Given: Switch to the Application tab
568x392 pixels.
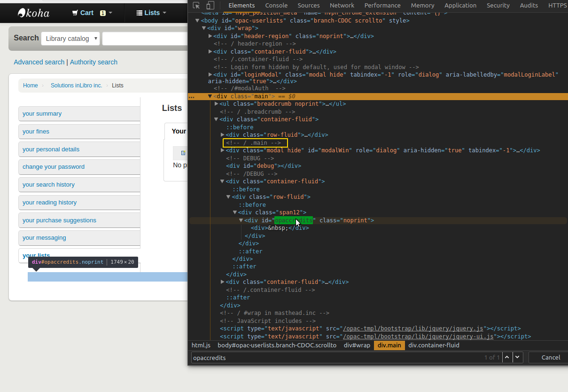Looking at the screenshot, I should (x=460, y=6).
